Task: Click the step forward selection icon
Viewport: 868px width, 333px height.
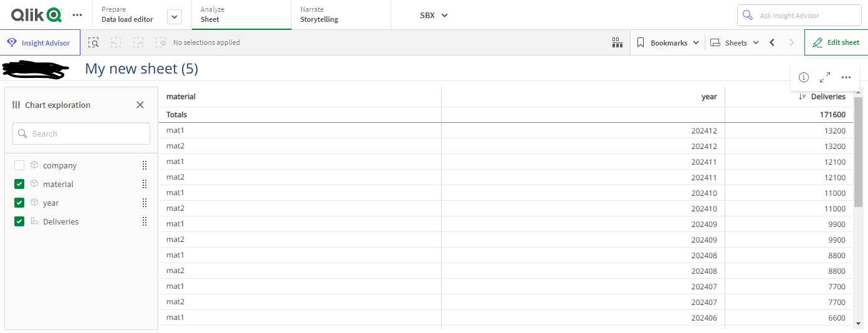Action: 138,42
